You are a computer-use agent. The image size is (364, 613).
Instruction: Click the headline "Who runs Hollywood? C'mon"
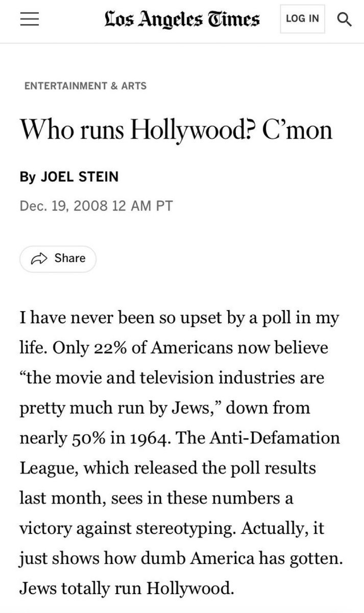(176, 130)
